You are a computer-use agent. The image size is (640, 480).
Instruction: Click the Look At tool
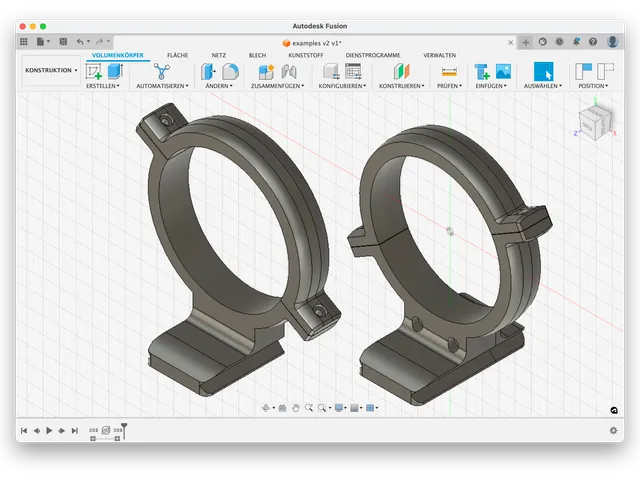(282, 408)
